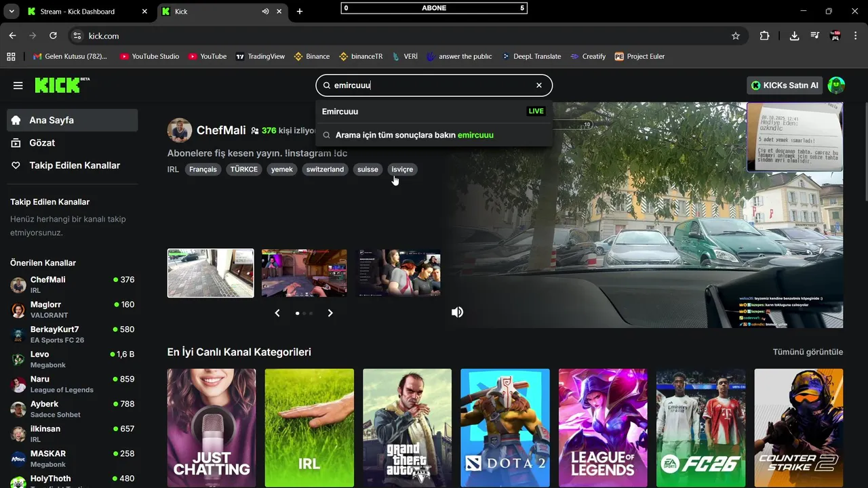Open the hamburger sidebar menu
Image resolution: width=868 pixels, height=488 pixels.
pos(18,85)
